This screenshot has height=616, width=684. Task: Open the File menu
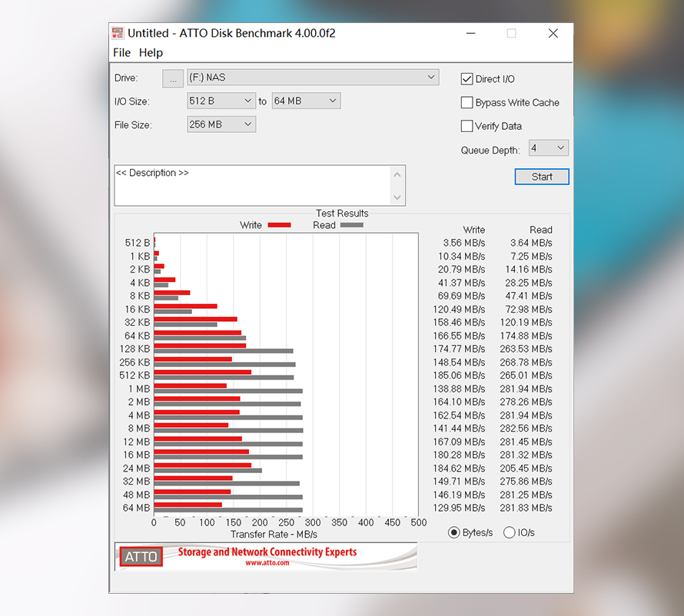[121, 53]
